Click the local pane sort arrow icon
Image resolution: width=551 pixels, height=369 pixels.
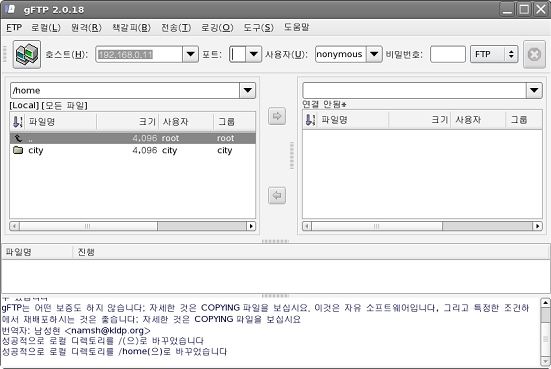point(17,122)
